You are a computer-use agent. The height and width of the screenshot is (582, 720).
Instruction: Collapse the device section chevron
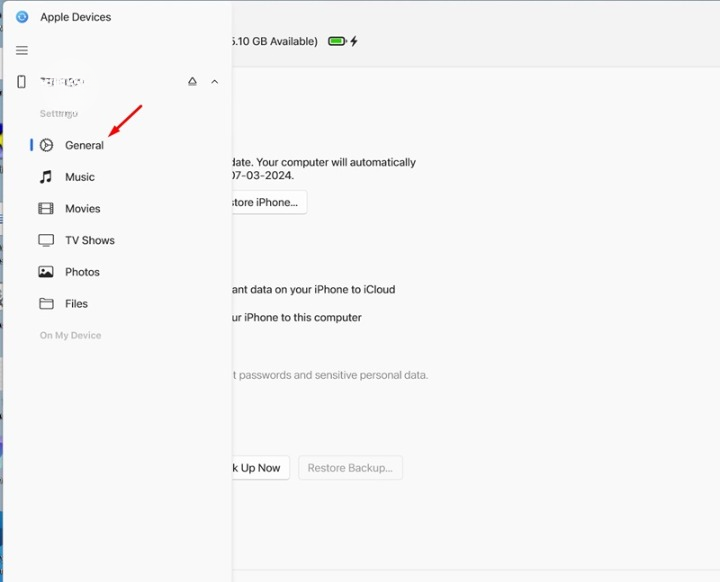click(x=214, y=82)
